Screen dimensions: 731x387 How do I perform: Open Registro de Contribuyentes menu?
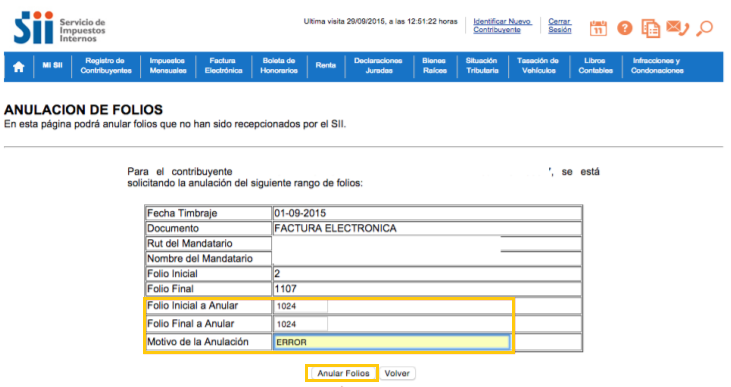(106, 66)
